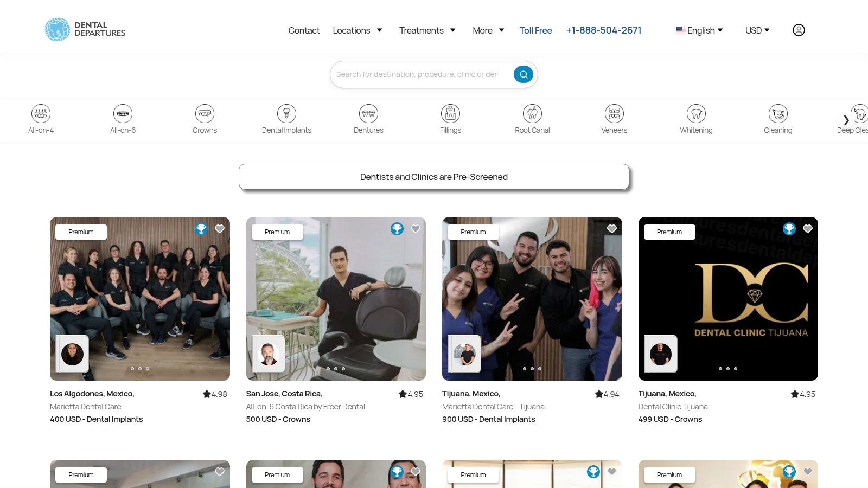The width and height of the screenshot is (868, 488).
Task: Open the Marietta Tijuana staff photo
Action: tap(532, 299)
